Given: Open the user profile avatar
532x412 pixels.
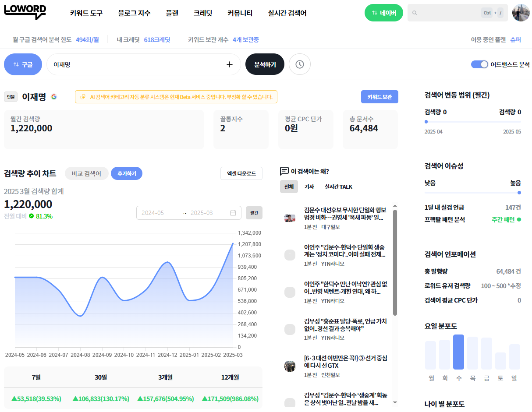Looking at the screenshot, I should pos(521,13).
